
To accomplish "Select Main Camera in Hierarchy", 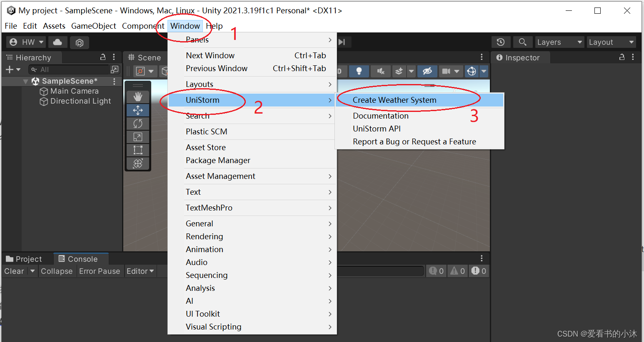I will tap(69, 91).
